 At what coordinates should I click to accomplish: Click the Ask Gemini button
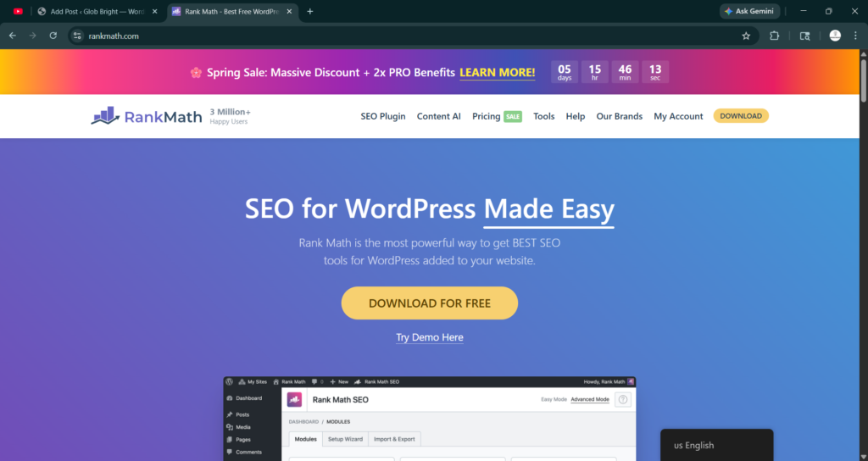750,11
